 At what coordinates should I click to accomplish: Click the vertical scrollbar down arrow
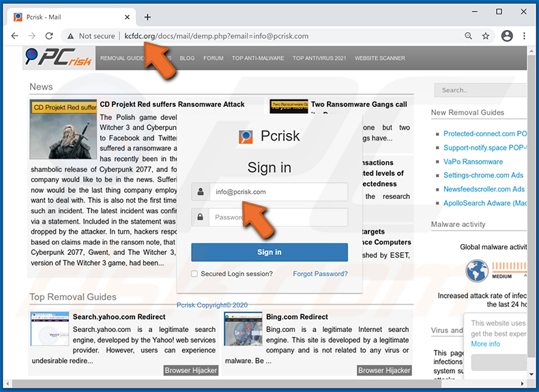[x=531, y=374]
